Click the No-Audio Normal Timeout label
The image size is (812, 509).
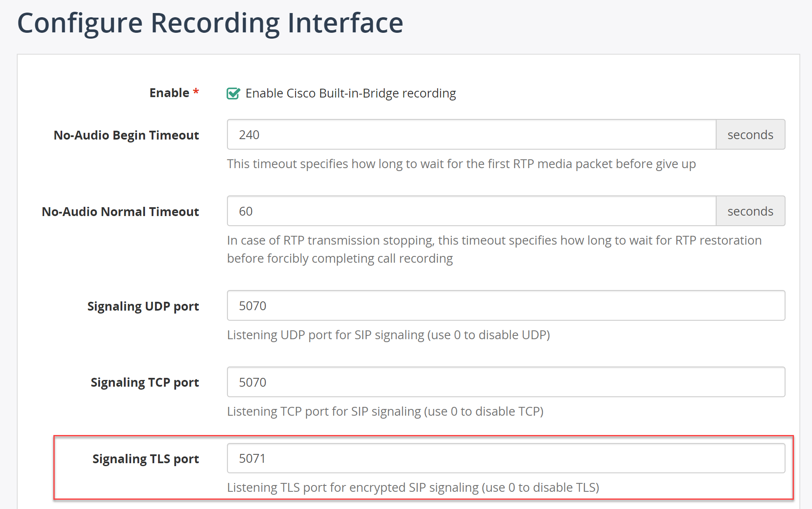121,211
